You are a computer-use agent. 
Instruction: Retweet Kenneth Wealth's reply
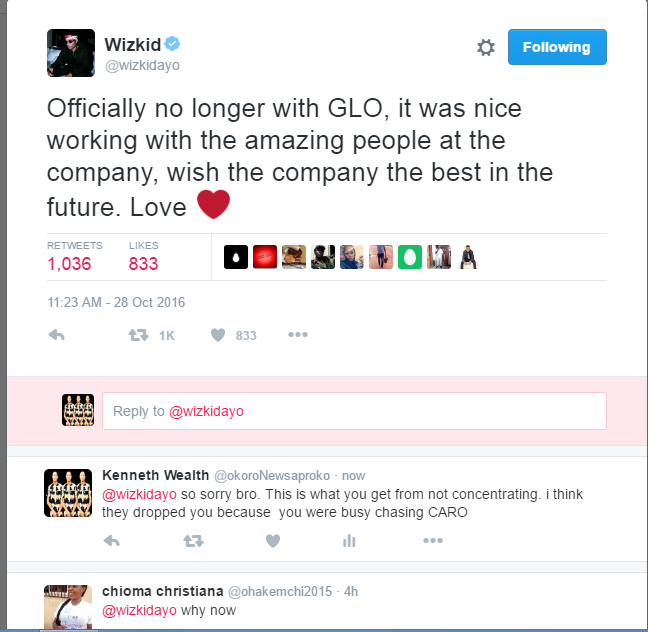pos(193,541)
